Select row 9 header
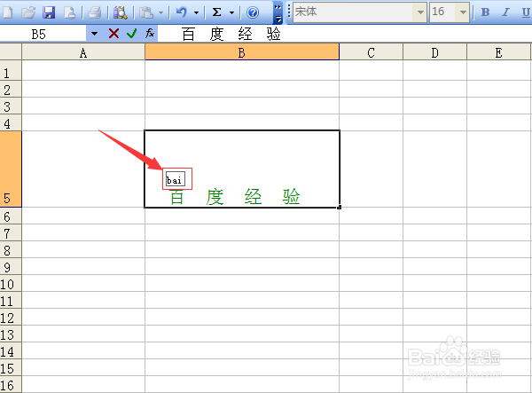Image resolution: width=532 pixels, height=393 pixels. [11, 266]
